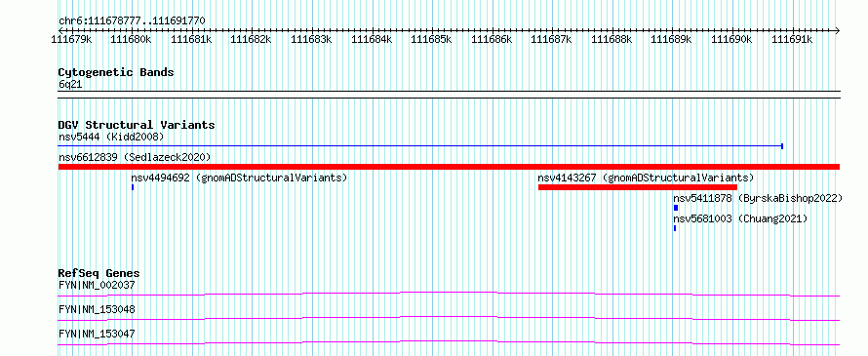
Task: Click the red nsv4143267 variant bar
Action: coord(638,187)
